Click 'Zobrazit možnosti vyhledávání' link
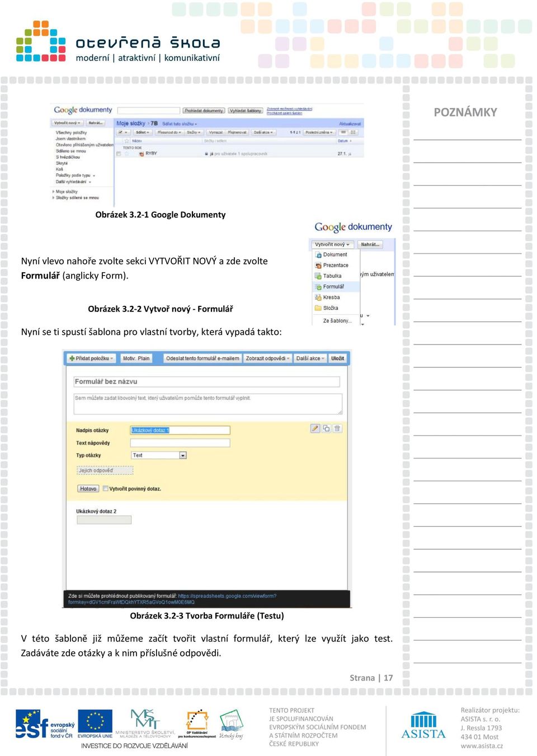This screenshot has height=756, width=537. (289, 108)
